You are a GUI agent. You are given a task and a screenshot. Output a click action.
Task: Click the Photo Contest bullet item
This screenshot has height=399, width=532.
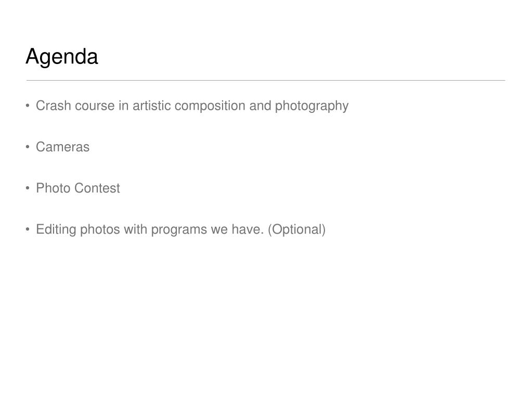point(78,188)
